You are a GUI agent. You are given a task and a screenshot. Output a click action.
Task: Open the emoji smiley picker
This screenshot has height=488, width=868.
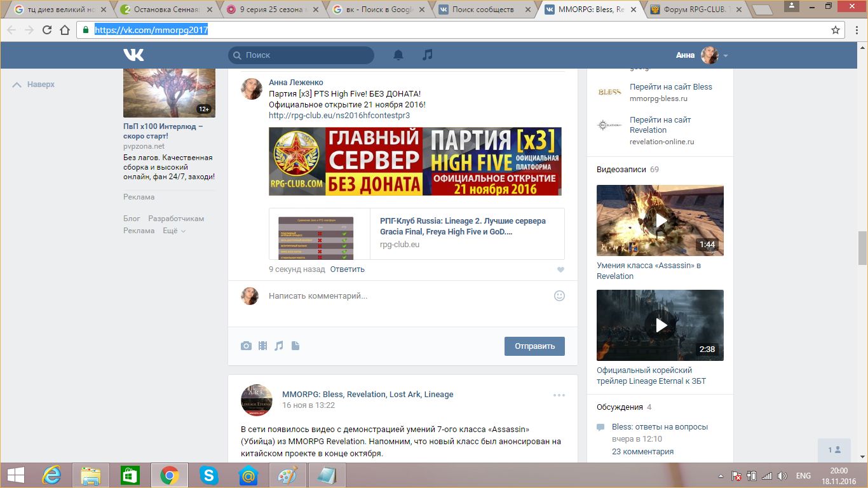pyautogui.click(x=559, y=295)
